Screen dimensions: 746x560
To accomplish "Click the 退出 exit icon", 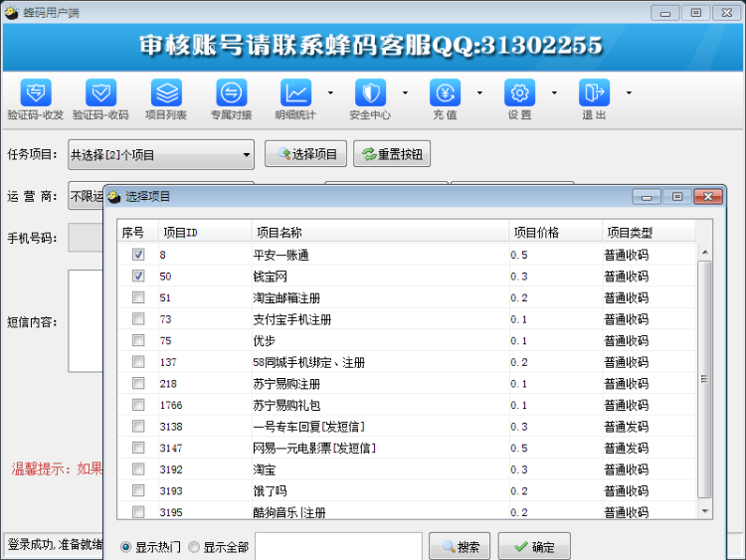I will pos(594,93).
